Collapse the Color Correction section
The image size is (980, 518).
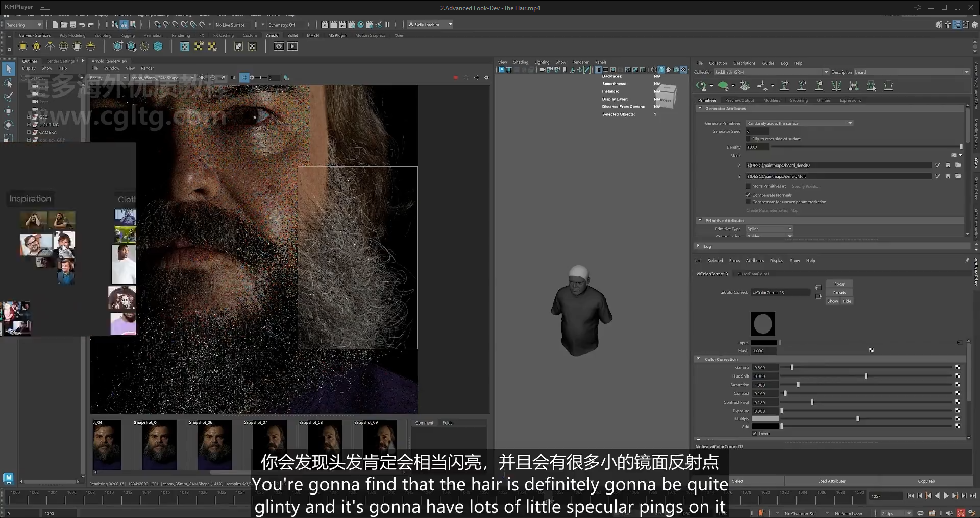pyautogui.click(x=699, y=359)
